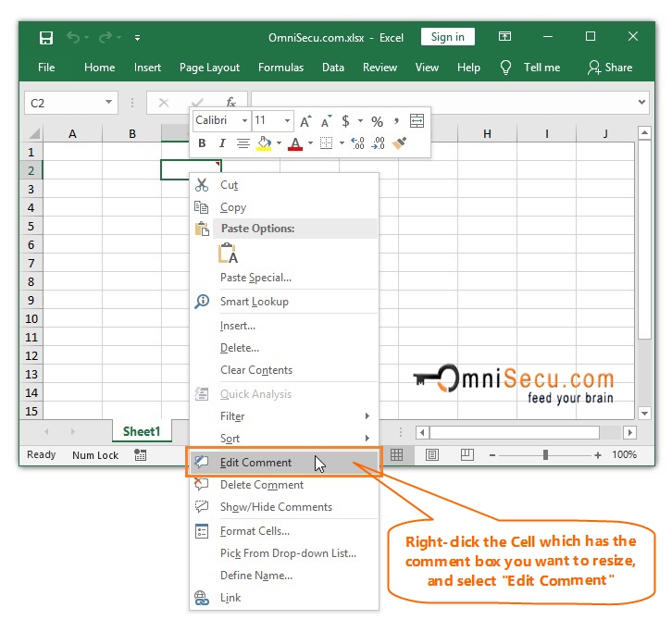Click the Ribbon Display Options icon
Screen dimensions: 672x632
pyautogui.click(x=504, y=37)
